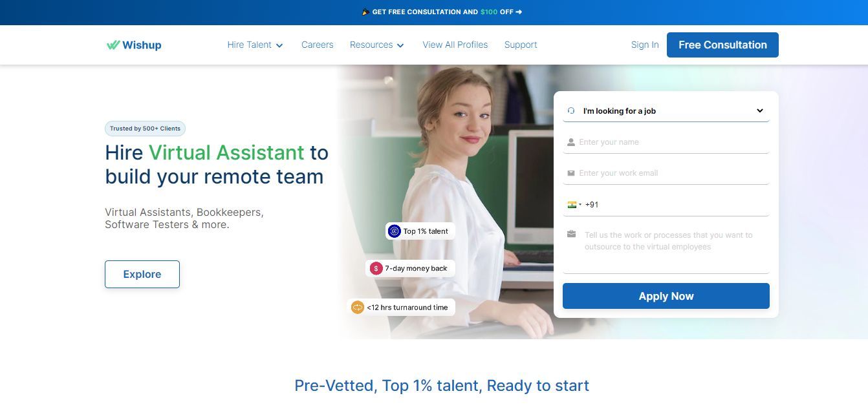Open the India flag country code selector

click(x=574, y=205)
